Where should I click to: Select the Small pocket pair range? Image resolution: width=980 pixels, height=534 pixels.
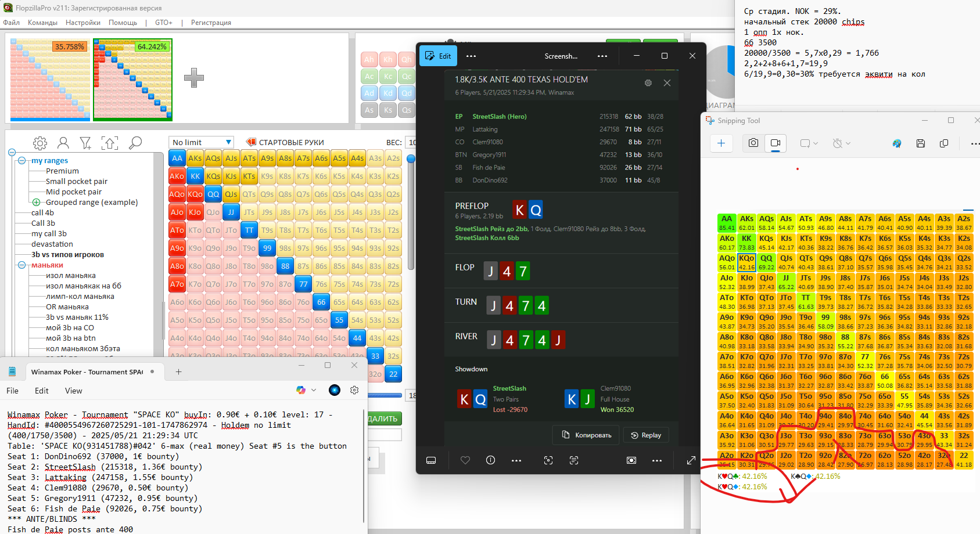coord(77,182)
